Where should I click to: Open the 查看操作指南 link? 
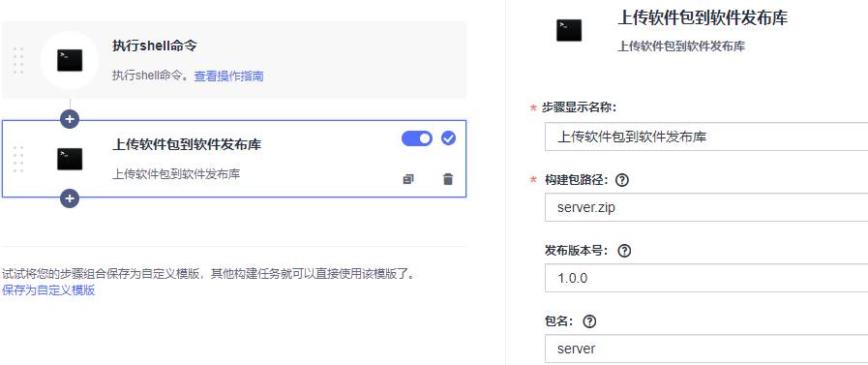(228, 76)
